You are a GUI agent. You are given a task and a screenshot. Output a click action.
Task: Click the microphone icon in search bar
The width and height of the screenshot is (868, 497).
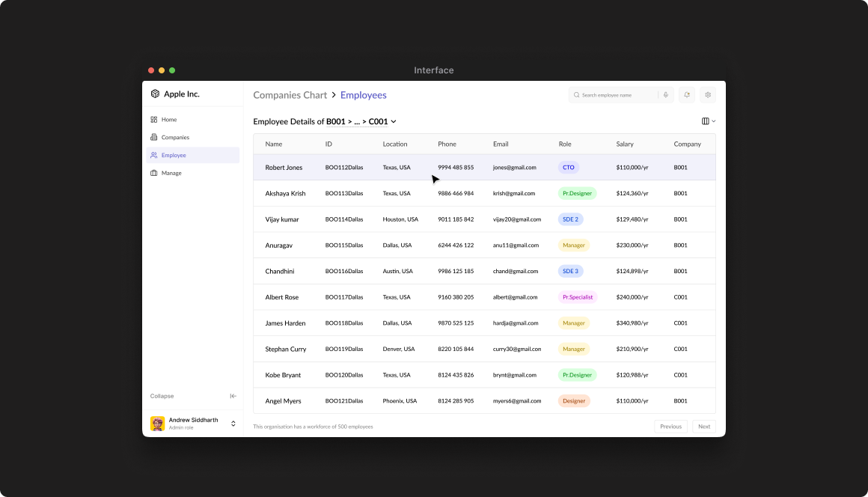pyautogui.click(x=666, y=95)
